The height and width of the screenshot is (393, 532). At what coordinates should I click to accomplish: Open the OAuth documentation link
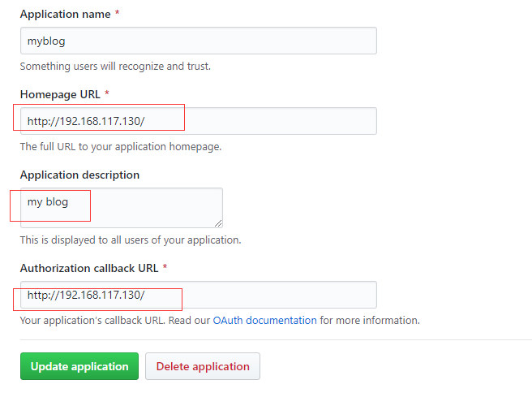pyautogui.click(x=264, y=320)
